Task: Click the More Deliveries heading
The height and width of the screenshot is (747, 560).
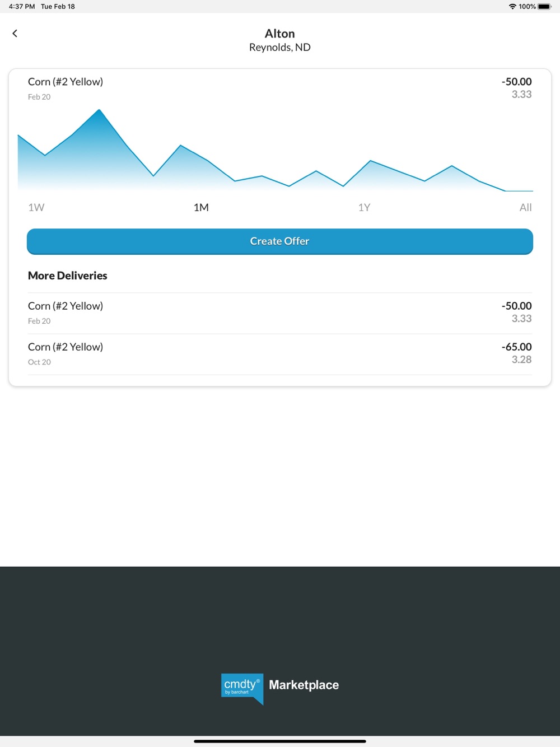Action: (68, 276)
